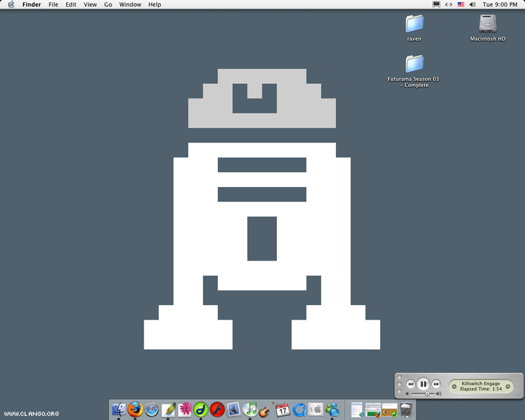This screenshot has height=420, width=525.
Task: Open the Apple menu
Action: [10, 5]
